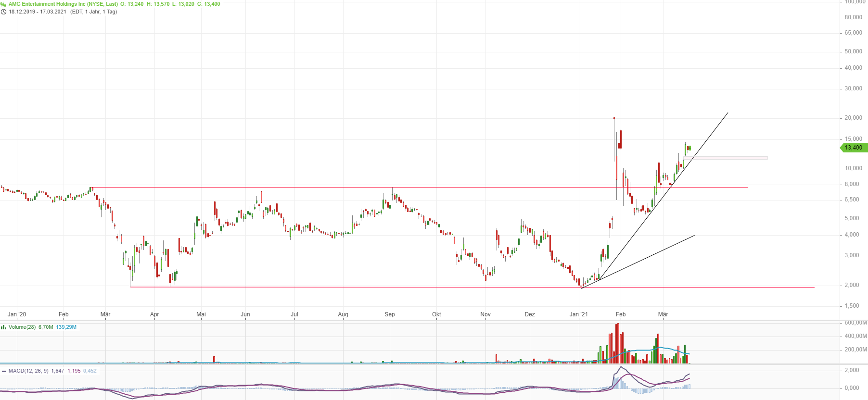Click the 200,00M volume axis label
Viewport: 868px width, 400px height.
855,350
